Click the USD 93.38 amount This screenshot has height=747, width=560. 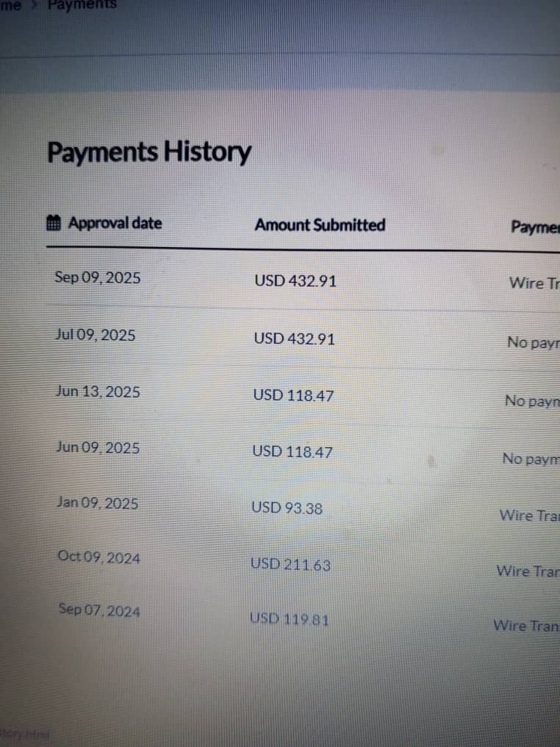coord(287,507)
